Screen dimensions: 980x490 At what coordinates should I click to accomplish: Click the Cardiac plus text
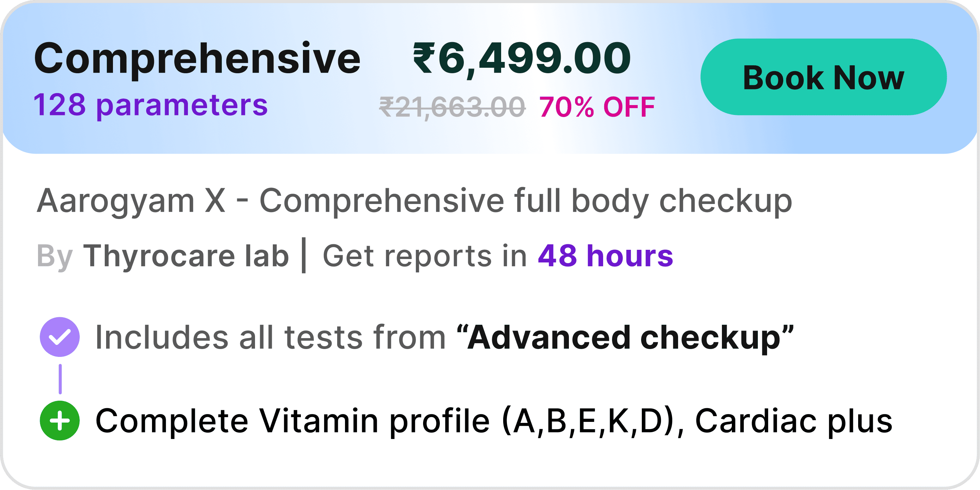point(793,421)
